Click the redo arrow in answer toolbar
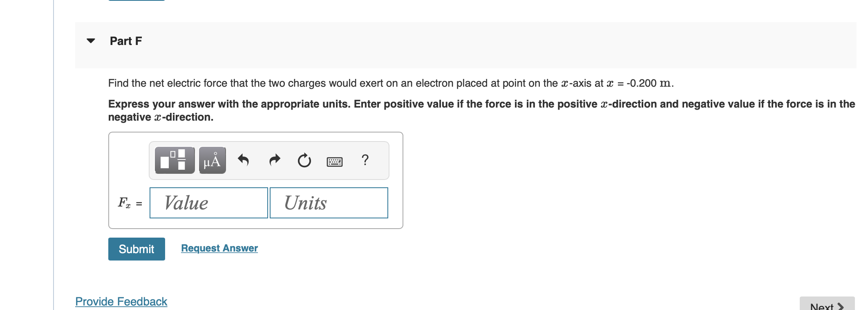This screenshot has width=868, height=310. (274, 160)
